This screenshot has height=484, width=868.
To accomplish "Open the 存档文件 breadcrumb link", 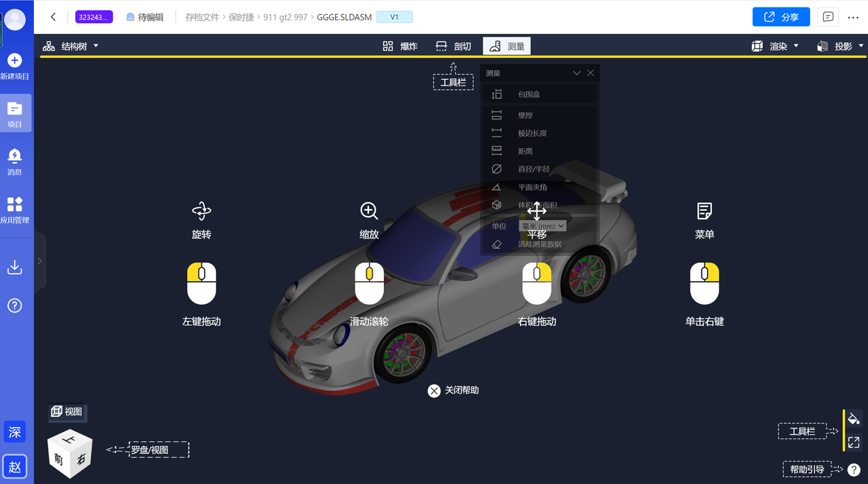I will 202,17.
